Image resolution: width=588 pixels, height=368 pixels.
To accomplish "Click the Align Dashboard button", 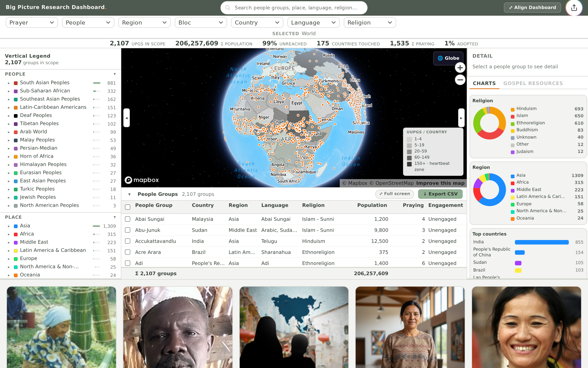I will [532, 8].
